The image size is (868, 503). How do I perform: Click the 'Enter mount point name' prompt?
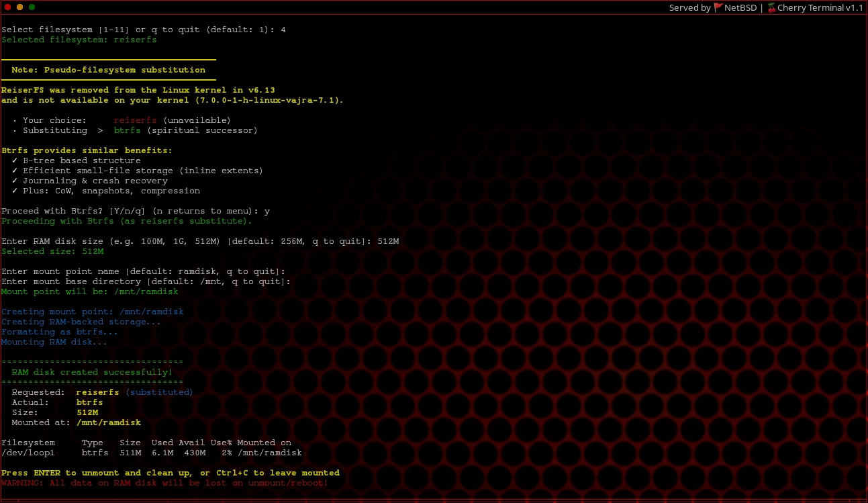pos(144,271)
